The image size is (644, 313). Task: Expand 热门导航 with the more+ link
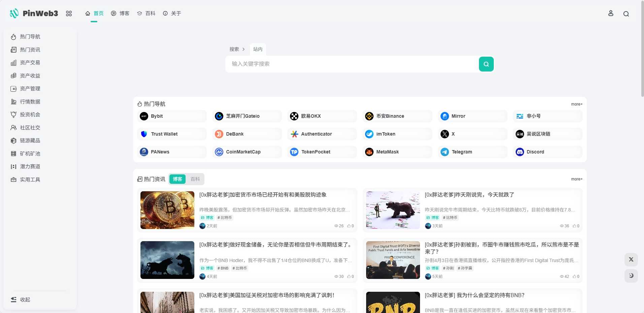pyautogui.click(x=576, y=104)
